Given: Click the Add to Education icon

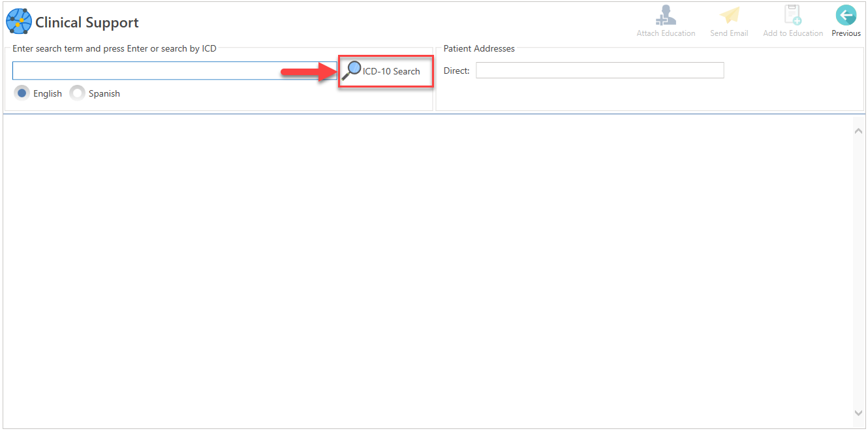Looking at the screenshot, I should coord(793,16).
